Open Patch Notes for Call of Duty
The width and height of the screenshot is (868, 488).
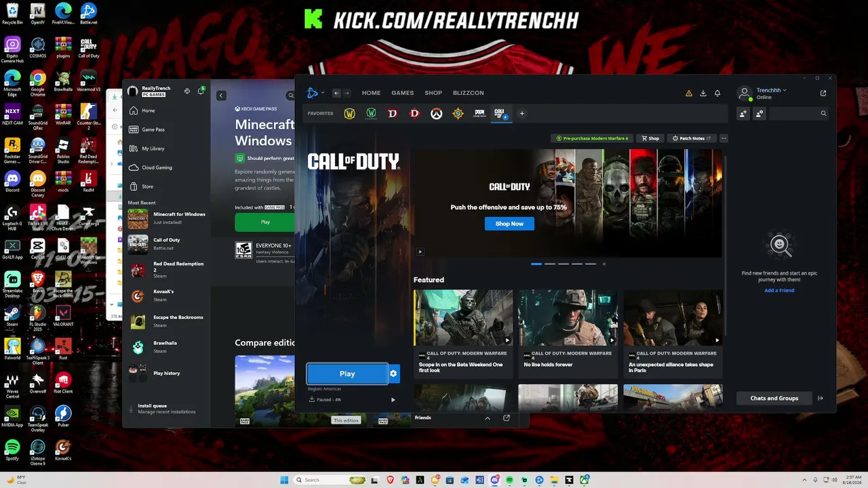(691, 138)
